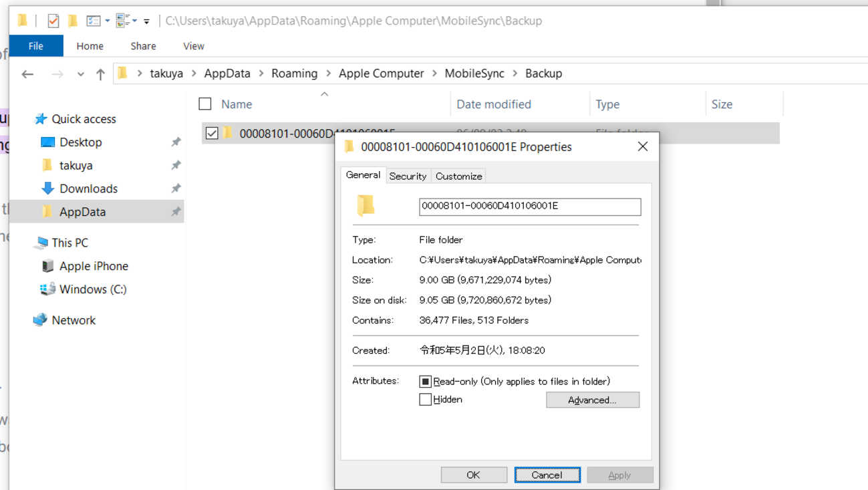Select the Quick access star icon
The height and width of the screenshot is (490, 868).
coord(41,119)
